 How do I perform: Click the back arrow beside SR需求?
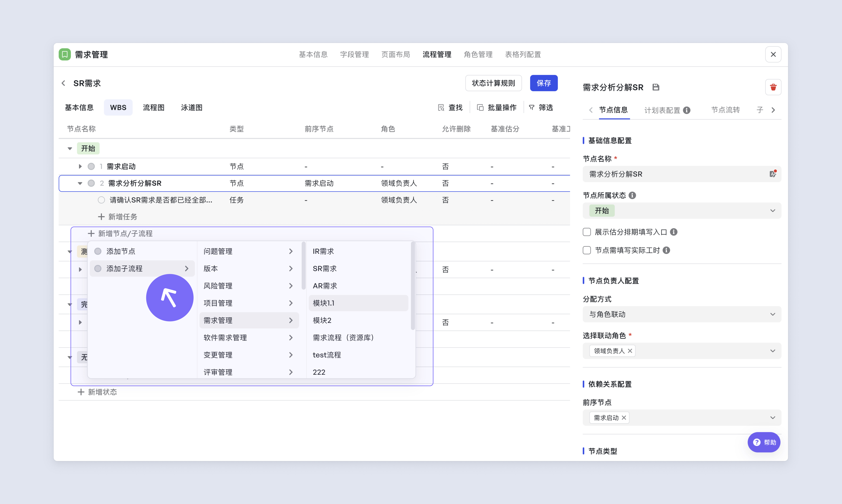(x=64, y=83)
